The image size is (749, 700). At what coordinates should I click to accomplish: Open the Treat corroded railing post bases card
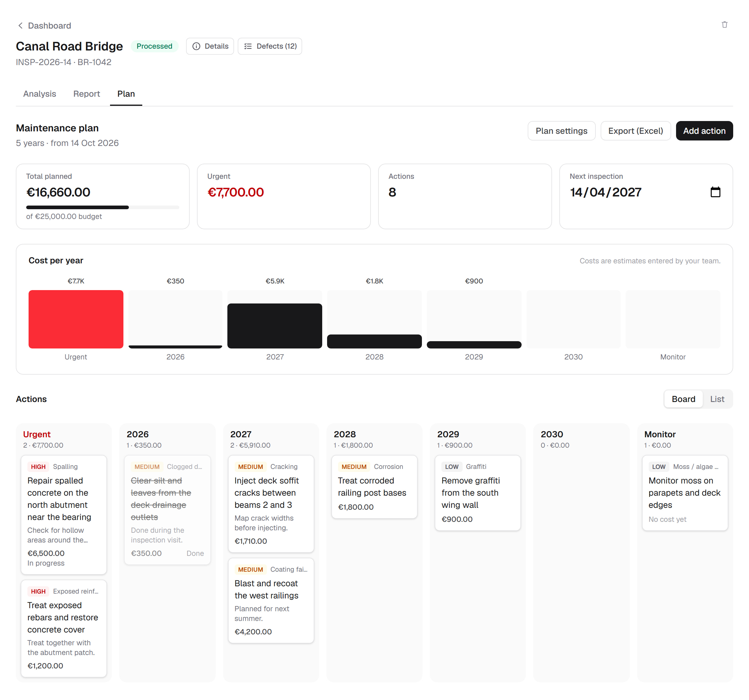[374, 487]
